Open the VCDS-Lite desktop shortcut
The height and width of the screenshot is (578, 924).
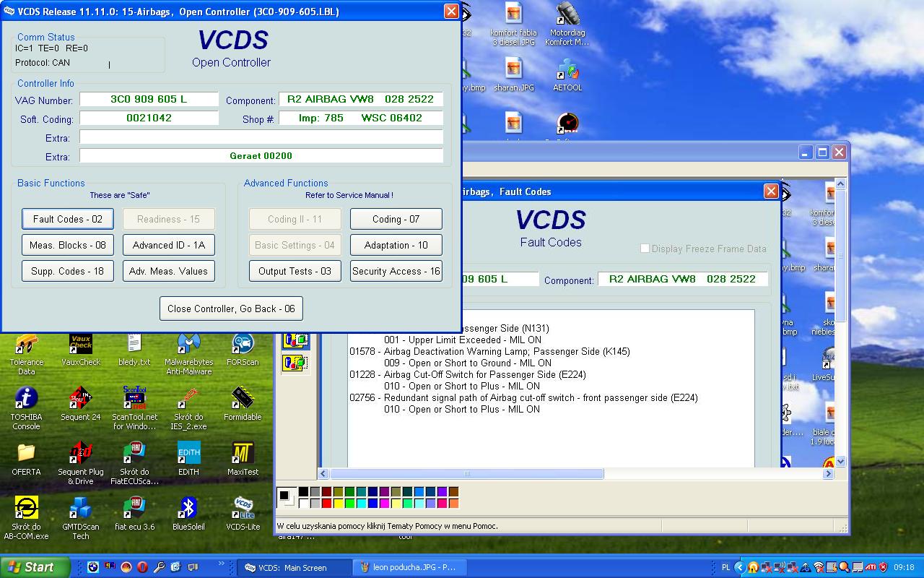click(x=243, y=514)
